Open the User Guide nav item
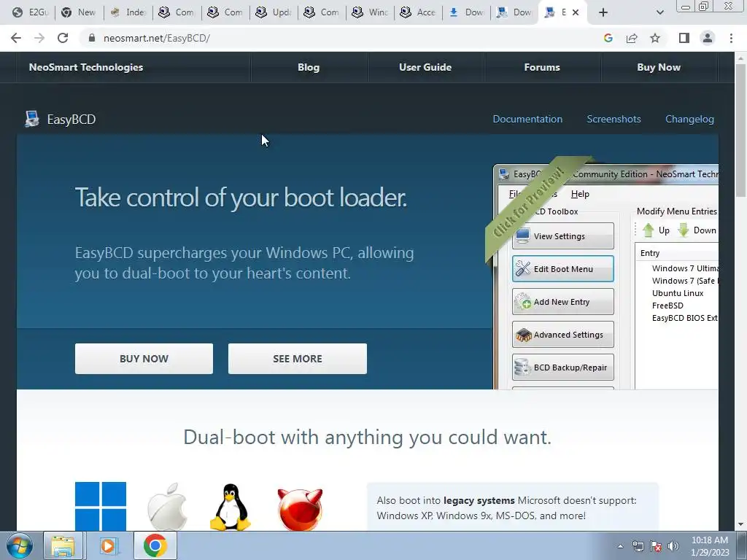This screenshot has width=747, height=560. point(425,67)
